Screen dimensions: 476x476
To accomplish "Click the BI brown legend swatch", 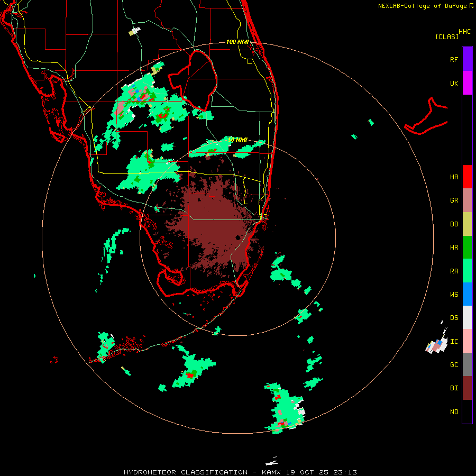I will pyautogui.click(x=467, y=388).
